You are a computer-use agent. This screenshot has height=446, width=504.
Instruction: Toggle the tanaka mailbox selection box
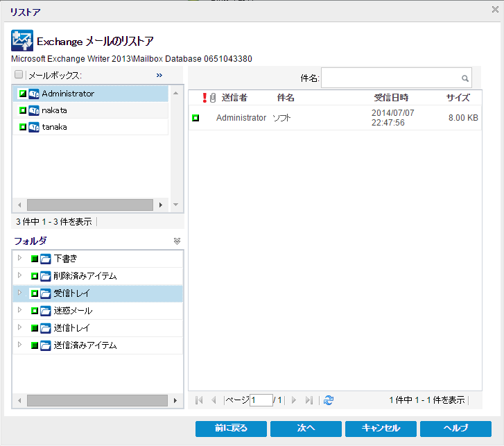coord(22,128)
